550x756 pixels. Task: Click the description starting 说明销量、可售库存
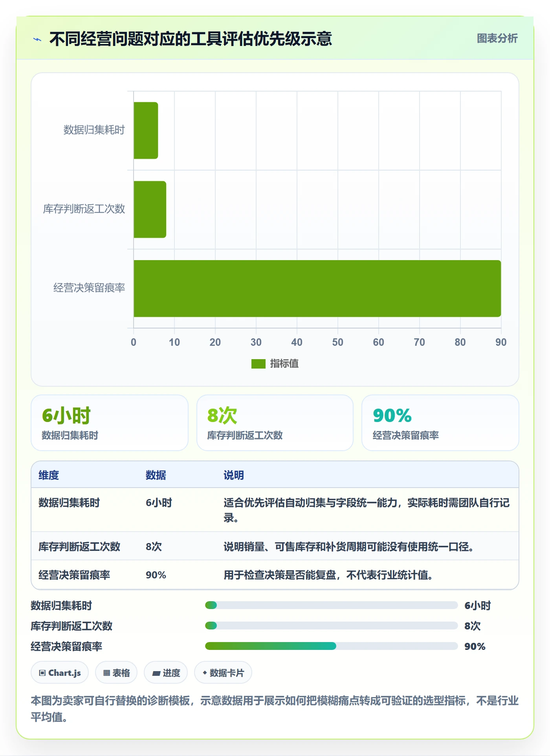tap(349, 547)
